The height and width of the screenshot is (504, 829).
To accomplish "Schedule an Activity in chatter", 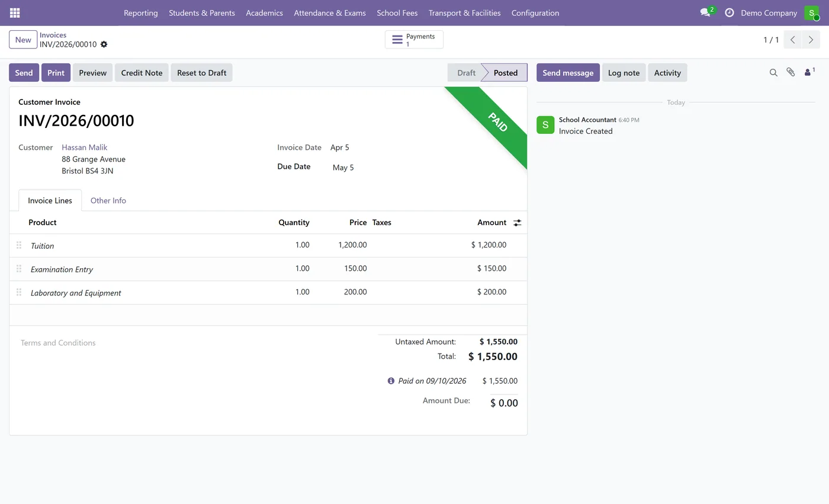I will click(667, 73).
